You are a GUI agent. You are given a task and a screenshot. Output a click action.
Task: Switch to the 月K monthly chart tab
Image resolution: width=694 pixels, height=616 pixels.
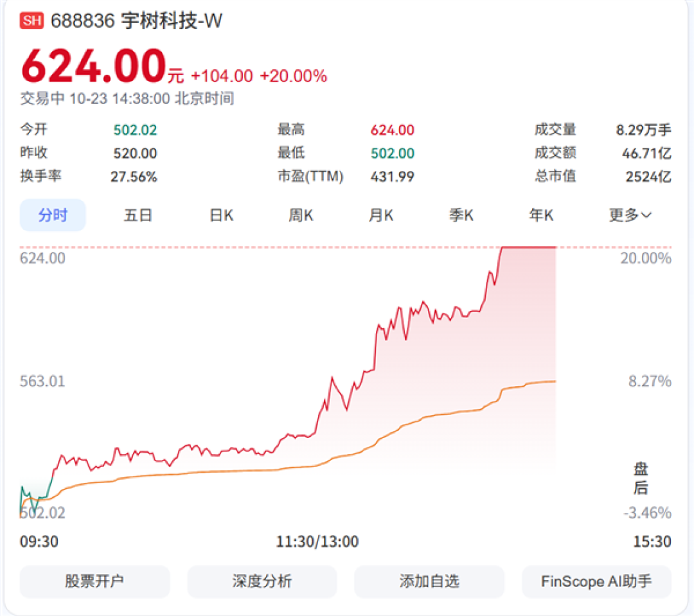[x=381, y=216]
